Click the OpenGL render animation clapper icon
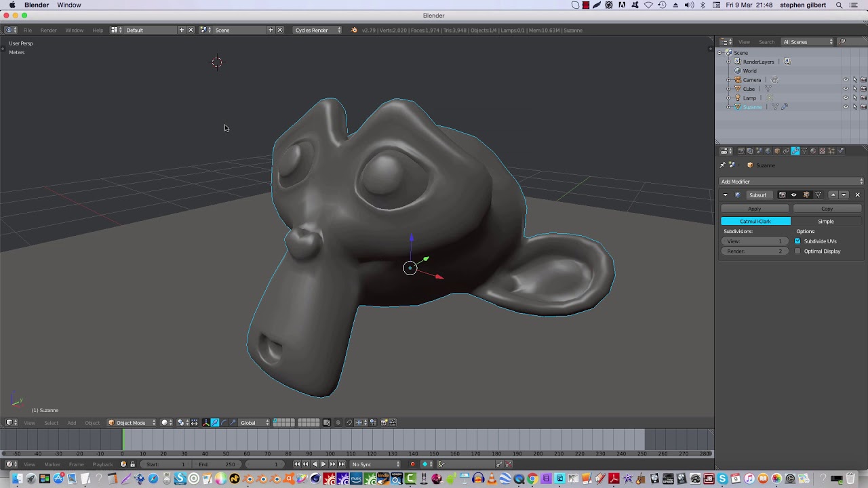 pos(392,422)
